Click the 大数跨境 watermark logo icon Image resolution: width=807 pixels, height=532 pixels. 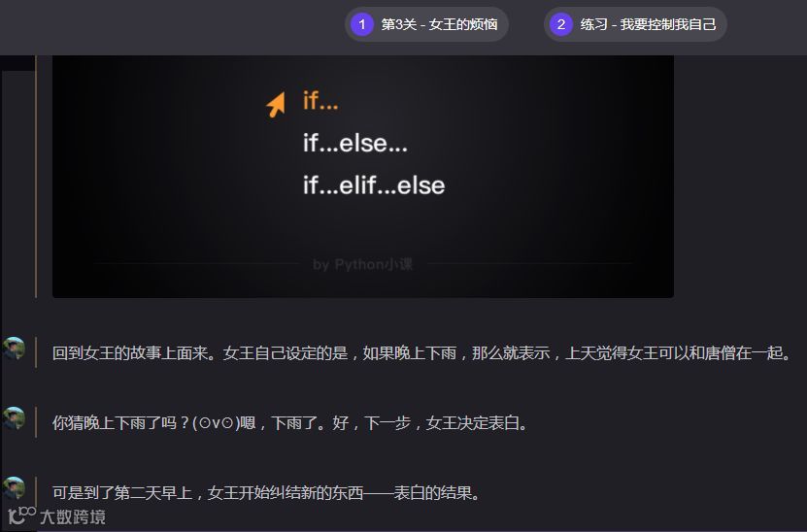click(21, 515)
